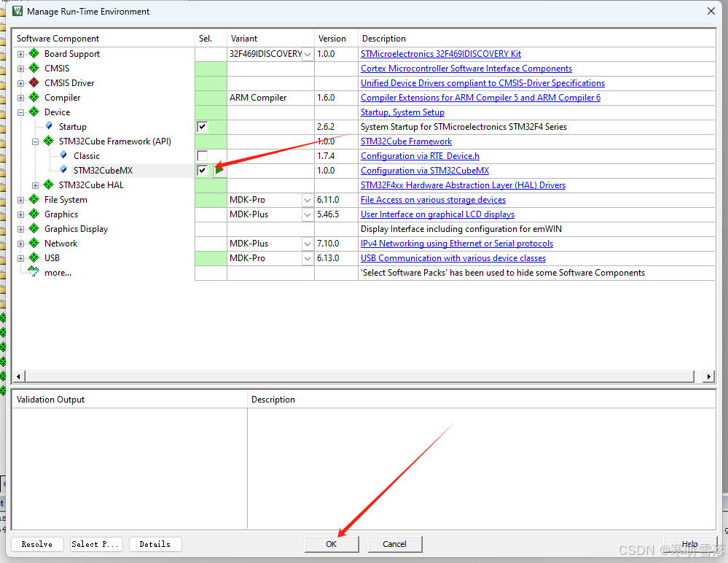Click the CMSIS green diamond icon
728x563 pixels.
point(34,68)
